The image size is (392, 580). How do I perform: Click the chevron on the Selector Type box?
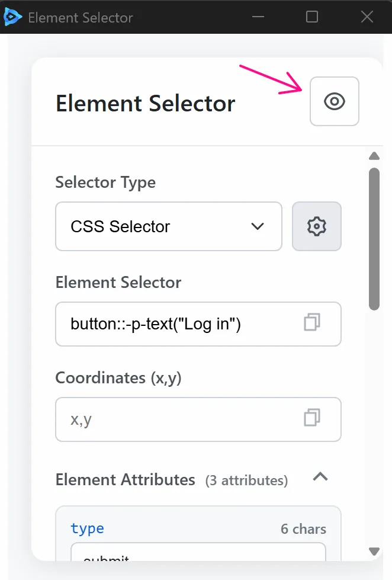(x=257, y=226)
